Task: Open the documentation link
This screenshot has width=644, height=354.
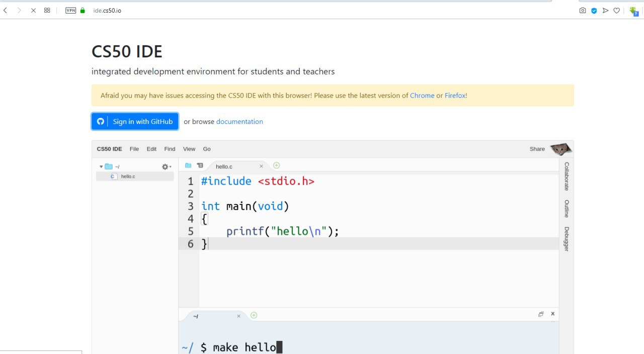Action: 239,121
